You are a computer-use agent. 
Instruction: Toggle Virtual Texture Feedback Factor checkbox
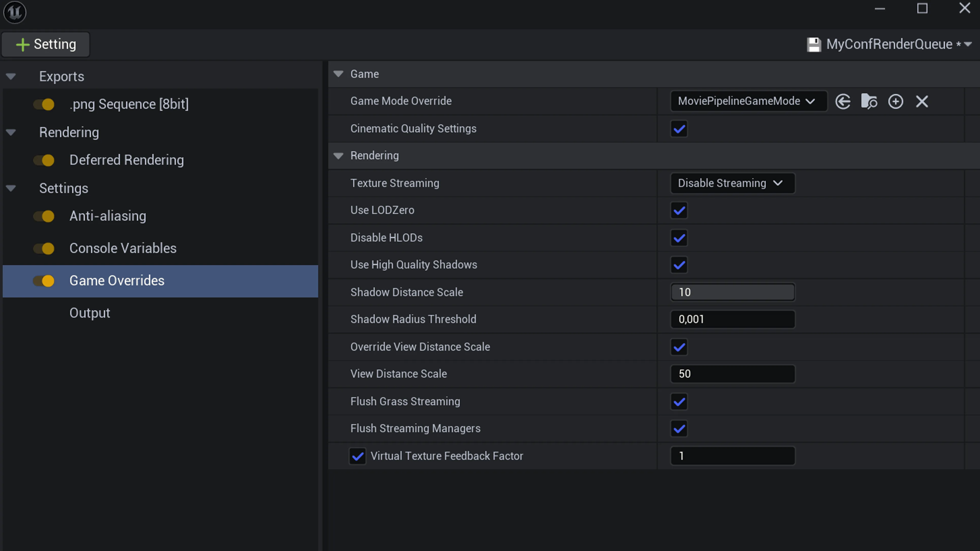(357, 456)
